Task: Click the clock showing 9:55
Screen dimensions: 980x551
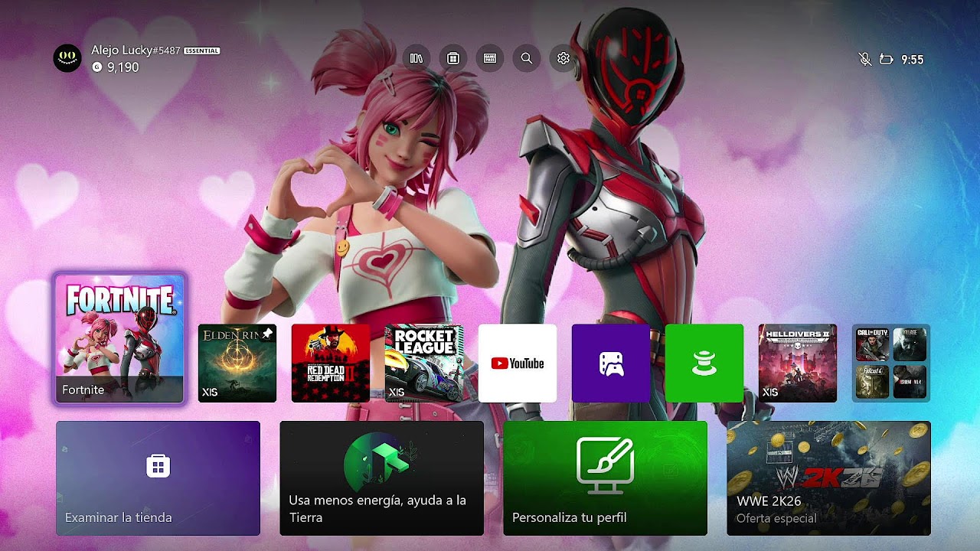Action: (x=913, y=60)
